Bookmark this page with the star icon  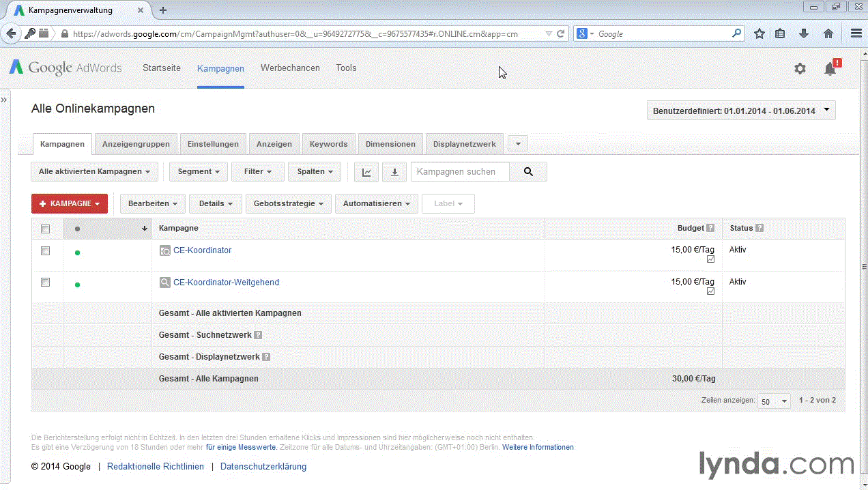(x=759, y=33)
